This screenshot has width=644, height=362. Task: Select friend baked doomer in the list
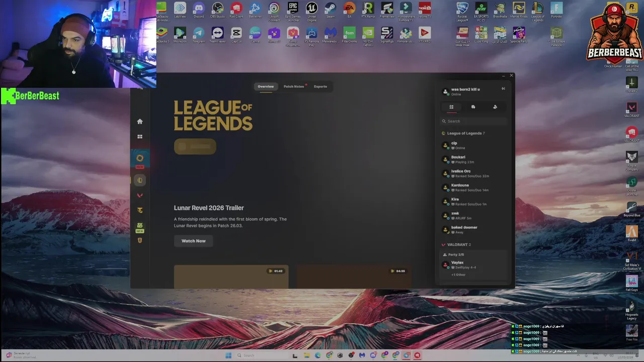point(474,230)
